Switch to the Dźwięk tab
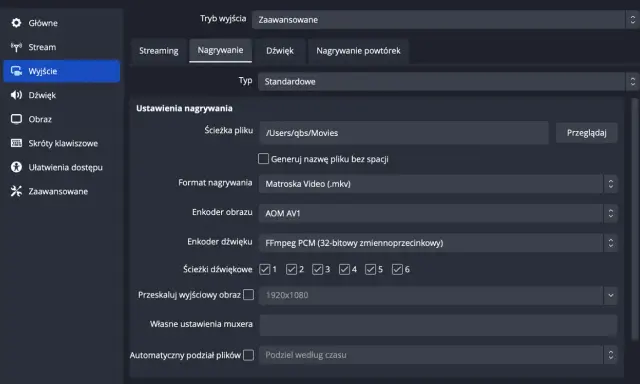The height and width of the screenshot is (384, 640). (280, 51)
